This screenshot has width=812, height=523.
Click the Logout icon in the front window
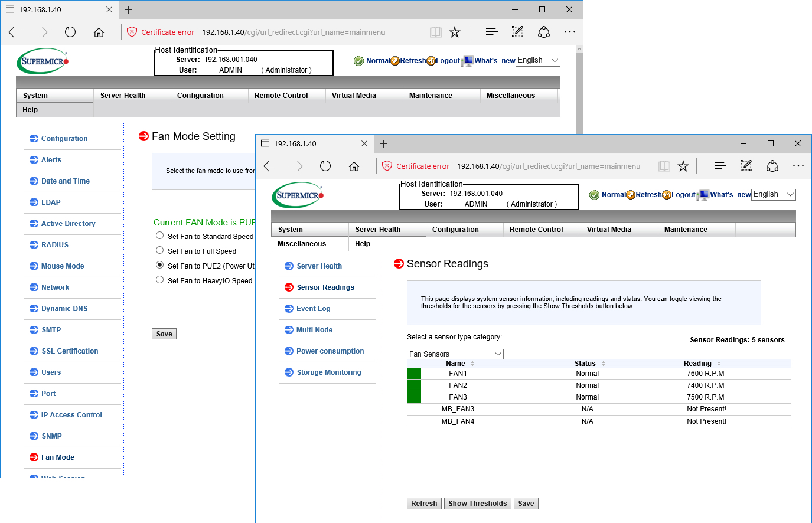pyautogui.click(x=667, y=195)
